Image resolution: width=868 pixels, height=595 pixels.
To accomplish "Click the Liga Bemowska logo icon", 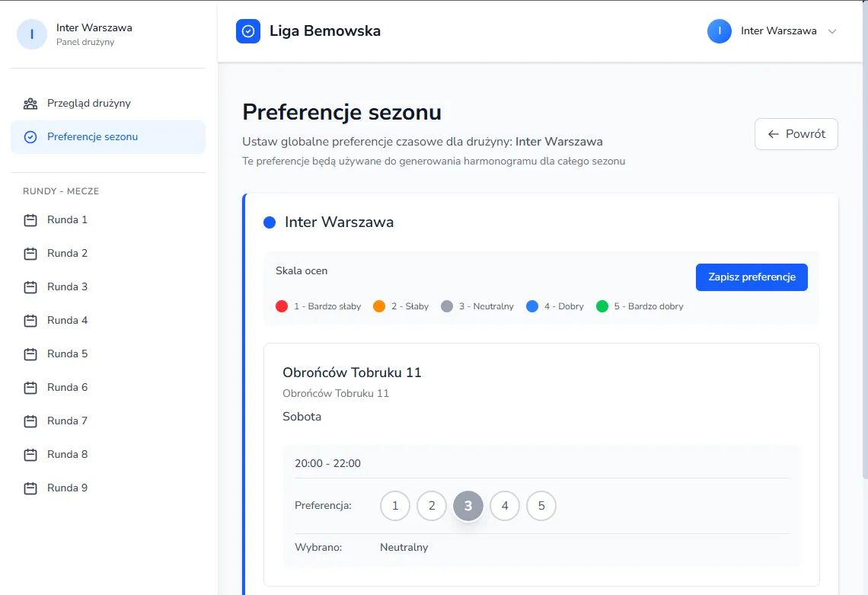I will point(248,31).
